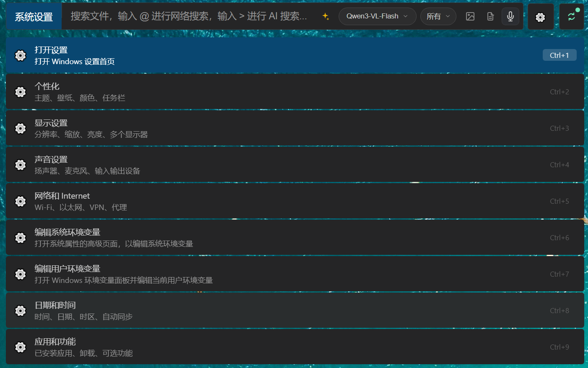
Task: Activate the microphone voice input button
Action: point(510,16)
